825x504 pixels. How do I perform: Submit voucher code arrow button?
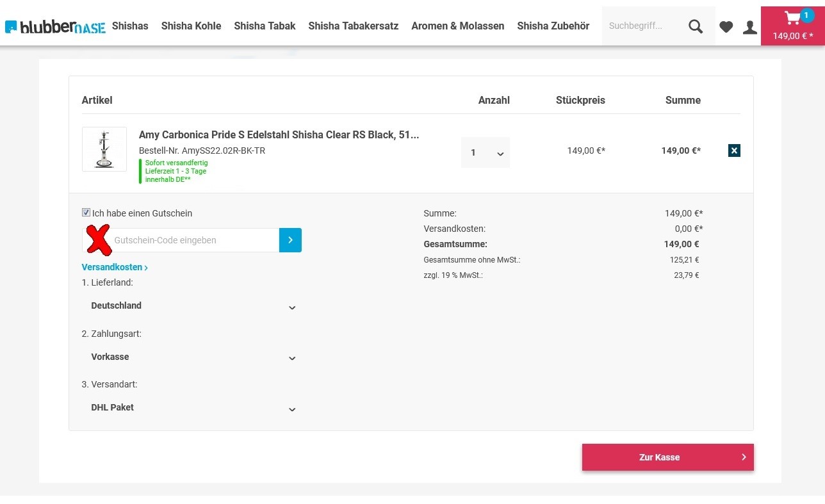290,240
